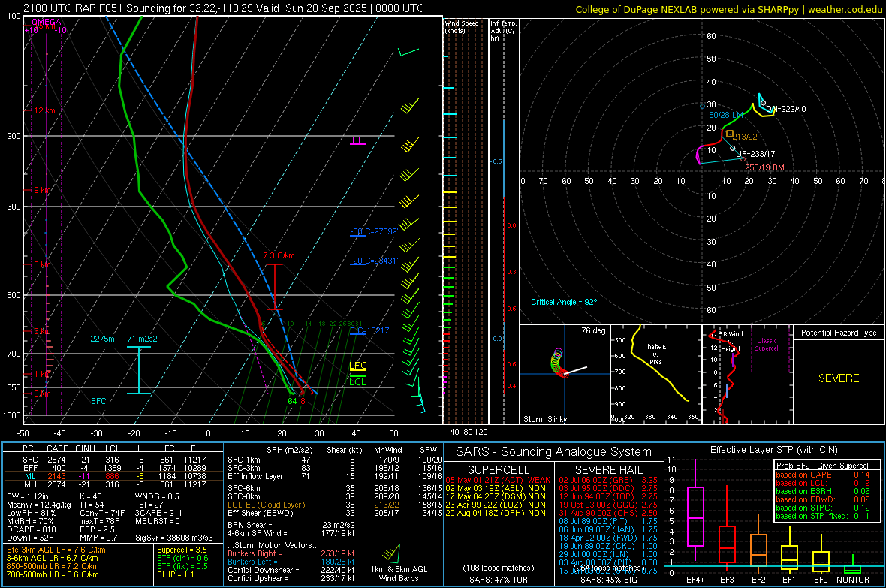This screenshot has height=588, width=886.
Task: Click the magenta EL label on skew-T
Action: (357, 140)
